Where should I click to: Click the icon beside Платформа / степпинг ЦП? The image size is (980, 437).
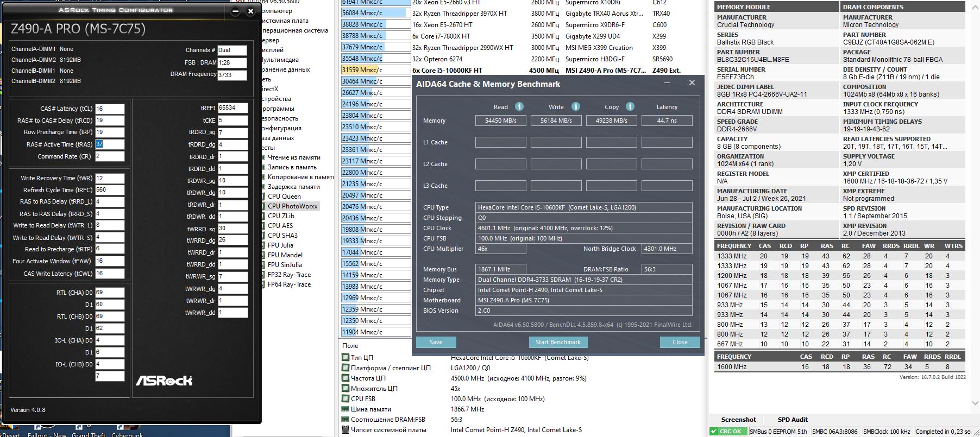click(x=345, y=368)
